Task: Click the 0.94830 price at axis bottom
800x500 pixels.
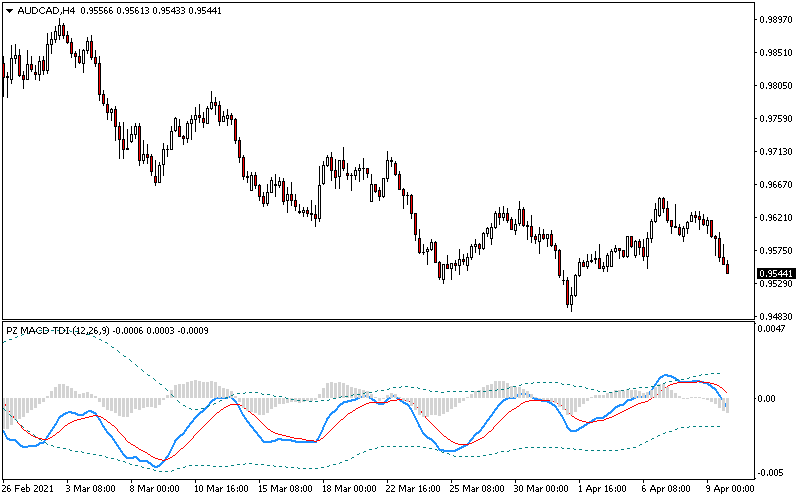Action: [776, 316]
